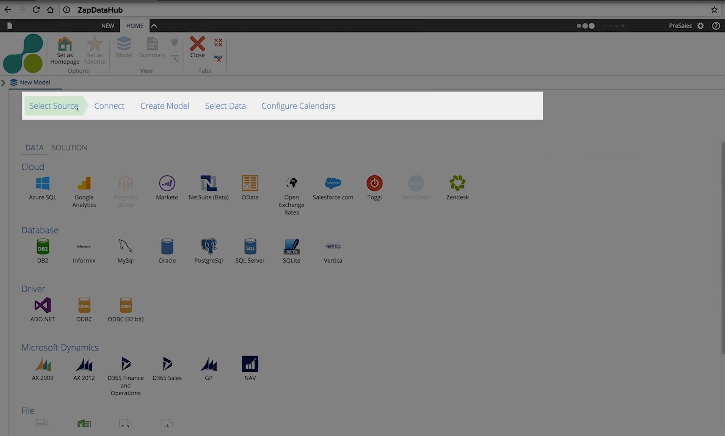The width and height of the screenshot is (725, 436).
Task: Click the Set as Favorite star
Action: point(95,50)
